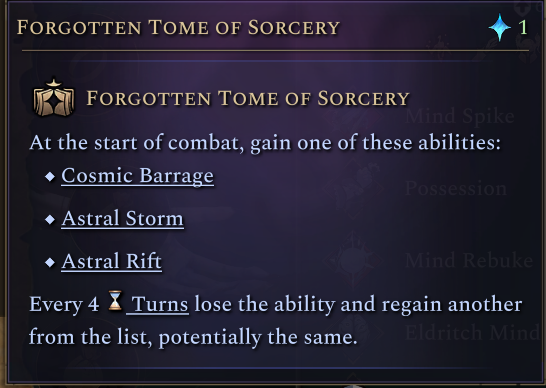
Task: Click the Forgotten Tome of Sorcery book icon
Action: tap(54, 98)
